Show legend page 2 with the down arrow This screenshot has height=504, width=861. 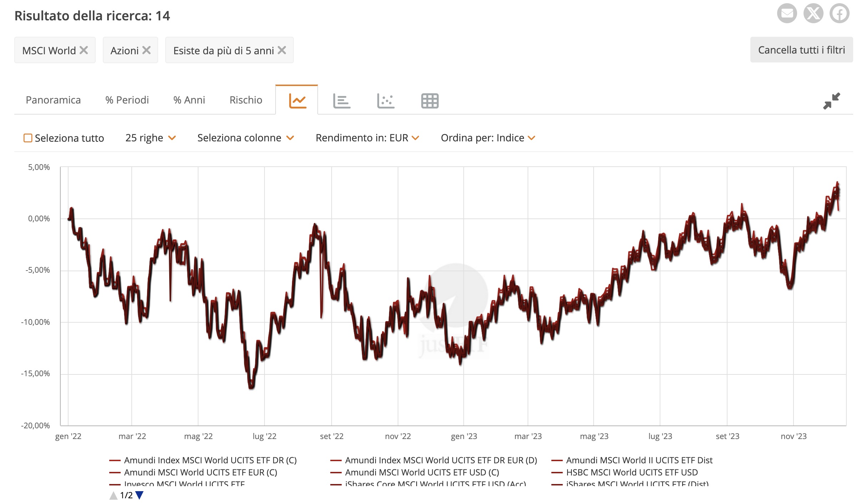139,495
